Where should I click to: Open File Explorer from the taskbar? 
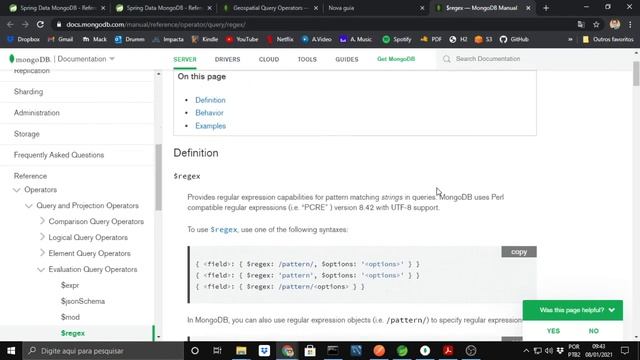[x=241, y=351]
